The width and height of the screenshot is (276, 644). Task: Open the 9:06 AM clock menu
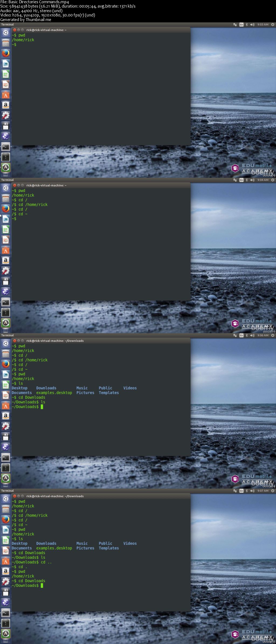click(x=263, y=335)
